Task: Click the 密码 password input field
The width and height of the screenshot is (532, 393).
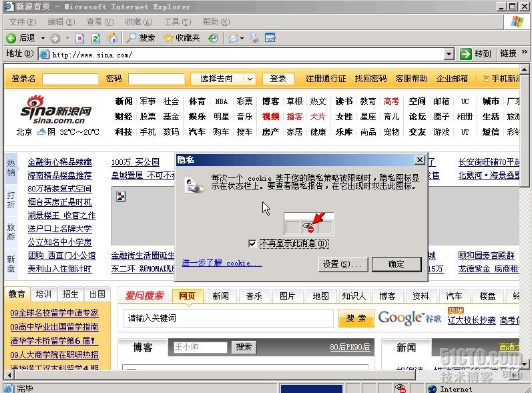Action: [x=156, y=79]
